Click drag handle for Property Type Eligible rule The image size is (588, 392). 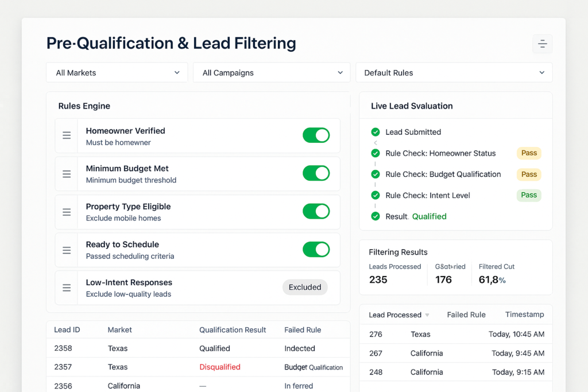point(67,212)
